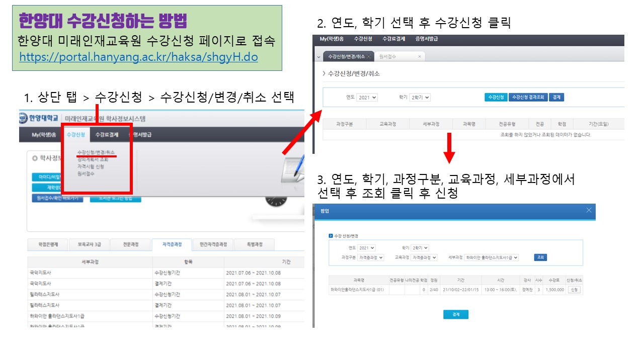
Task: Click the 하와이안훌라댄스지도사1급 (01) course name
Action: pos(357,290)
